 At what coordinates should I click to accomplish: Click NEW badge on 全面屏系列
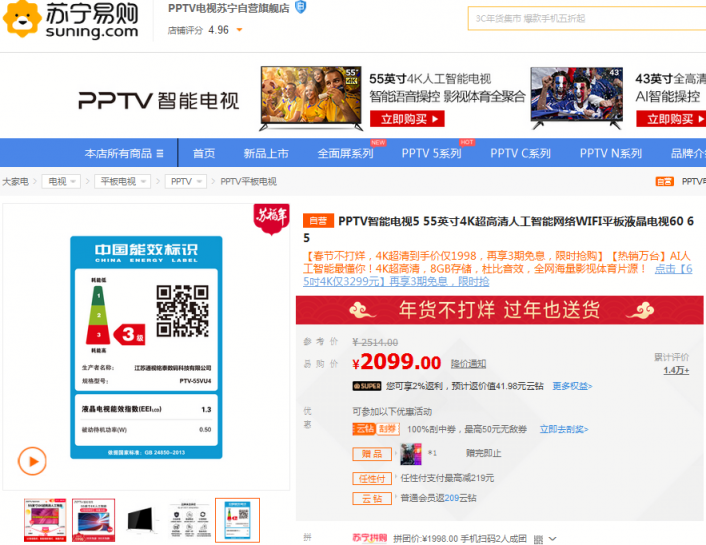tap(378, 142)
